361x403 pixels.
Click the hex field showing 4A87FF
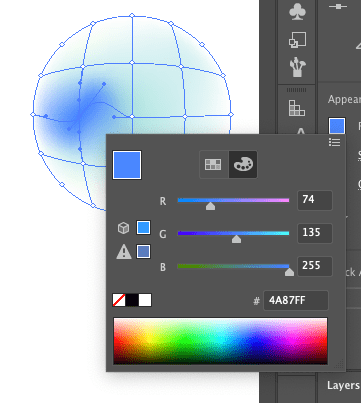click(296, 301)
